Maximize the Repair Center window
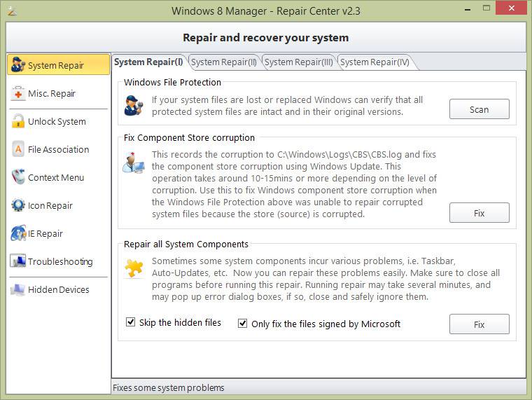The width and height of the screenshot is (532, 400). [x=486, y=8]
